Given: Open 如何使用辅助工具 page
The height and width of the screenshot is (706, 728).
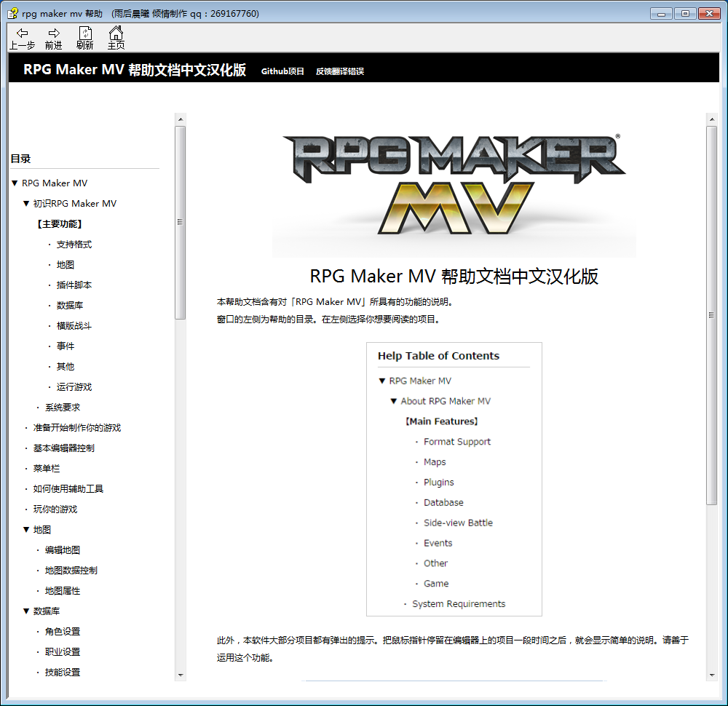Looking at the screenshot, I should [x=68, y=489].
